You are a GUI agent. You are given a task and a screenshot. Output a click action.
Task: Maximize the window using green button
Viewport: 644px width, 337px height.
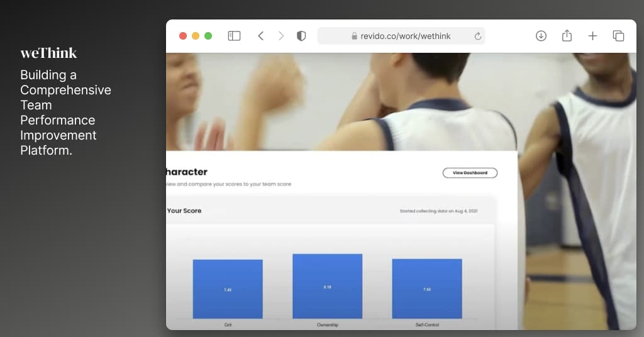point(208,36)
